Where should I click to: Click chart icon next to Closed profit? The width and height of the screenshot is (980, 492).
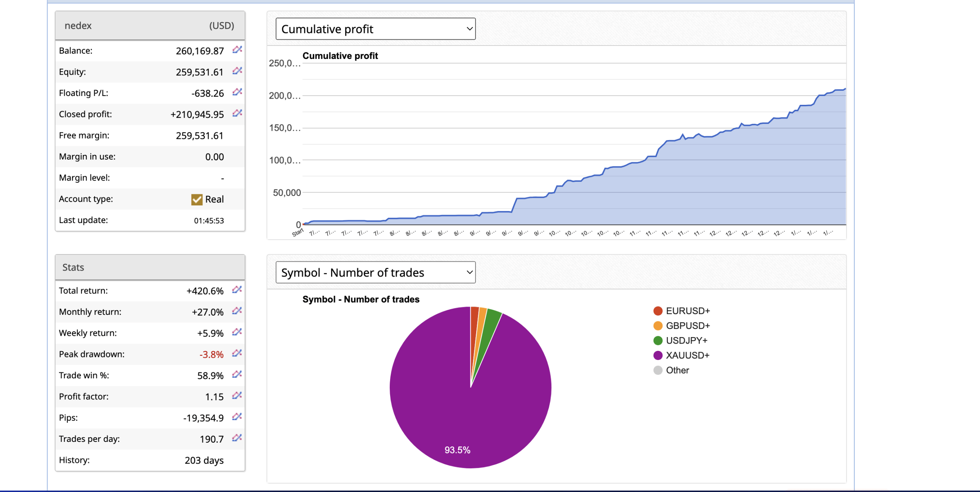pos(237,113)
